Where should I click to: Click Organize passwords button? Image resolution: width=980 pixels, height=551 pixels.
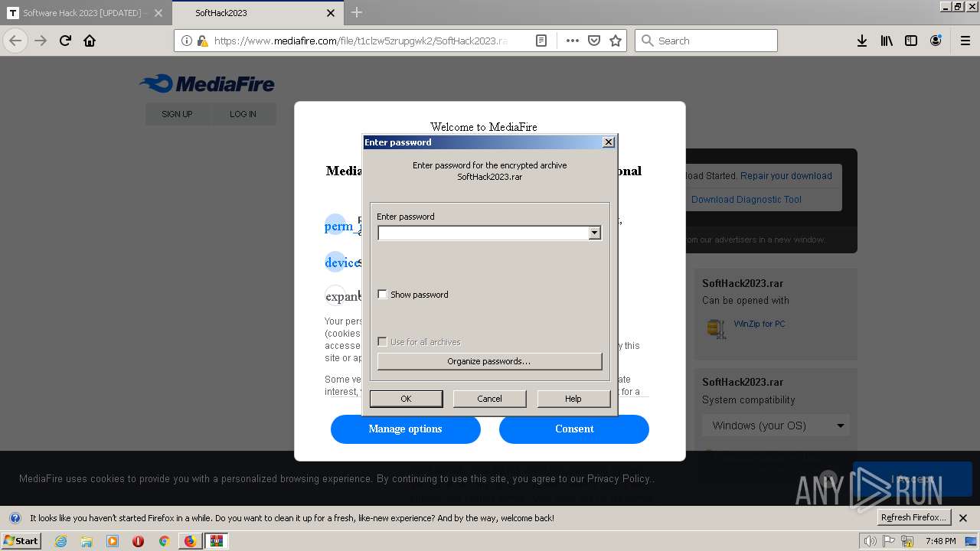click(x=489, y=361)
